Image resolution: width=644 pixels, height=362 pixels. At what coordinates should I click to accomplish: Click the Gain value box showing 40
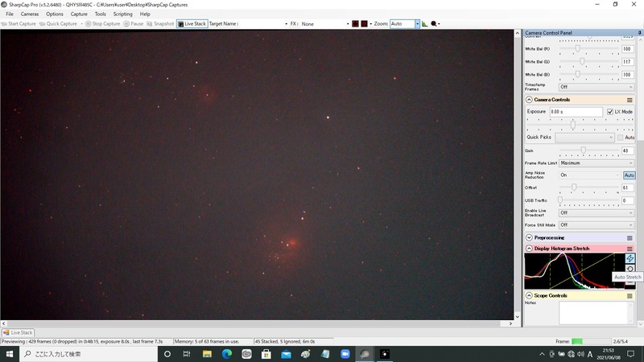(628, 151)
